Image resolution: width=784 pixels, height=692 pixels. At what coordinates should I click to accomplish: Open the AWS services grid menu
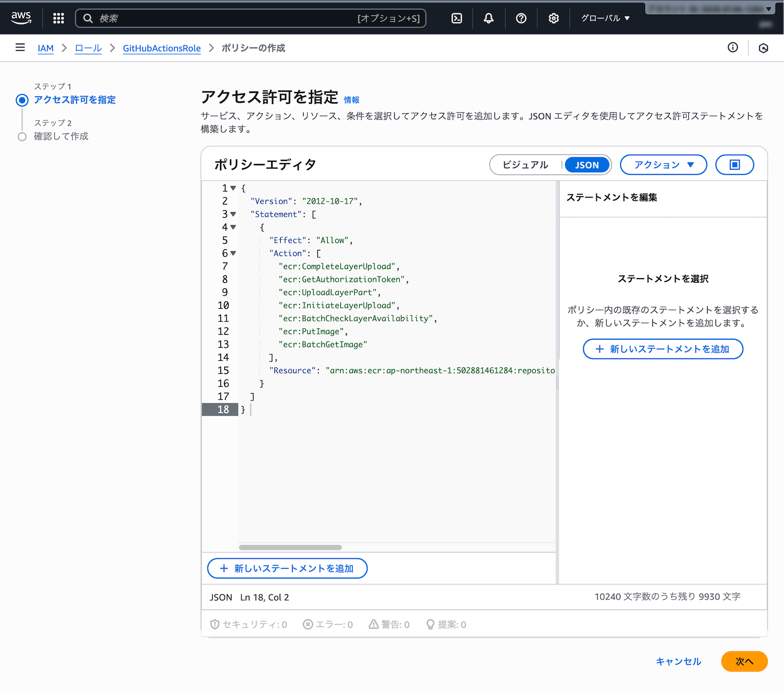59,18
